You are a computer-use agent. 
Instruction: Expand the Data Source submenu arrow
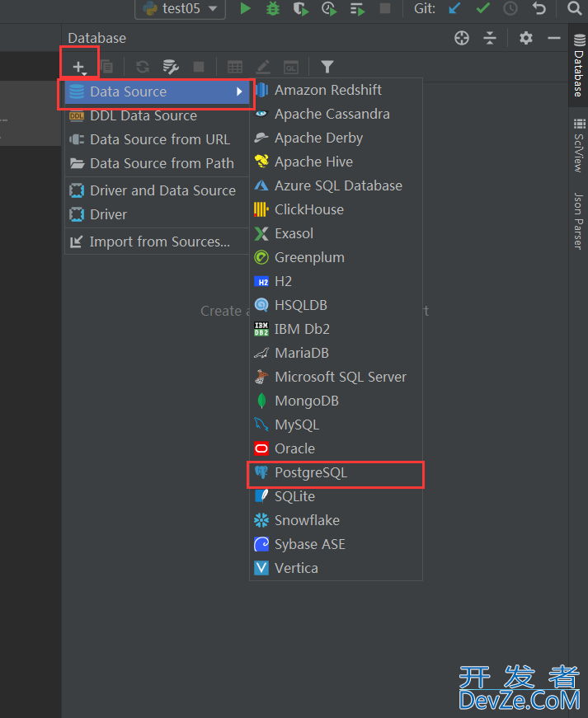pyautogui.click(x=239, y=92)
